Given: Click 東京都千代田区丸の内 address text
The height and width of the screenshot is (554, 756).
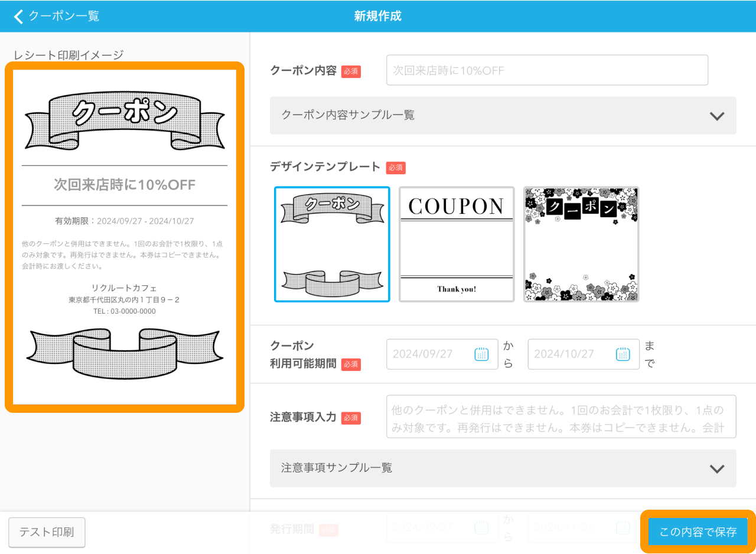Looking at the screenshot, I should [125, 299].
